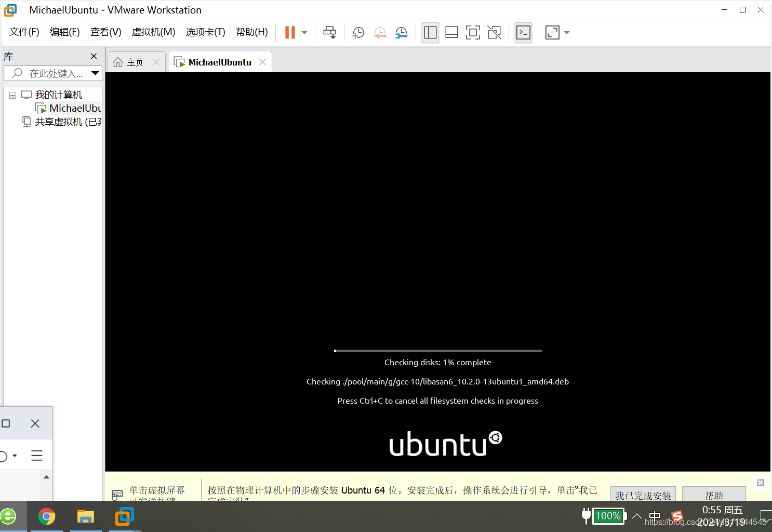Take a snapshot of this virtual machine
The height and width of the screenshot is (532, 772).
pyautogui.click(x=358, y=33)
